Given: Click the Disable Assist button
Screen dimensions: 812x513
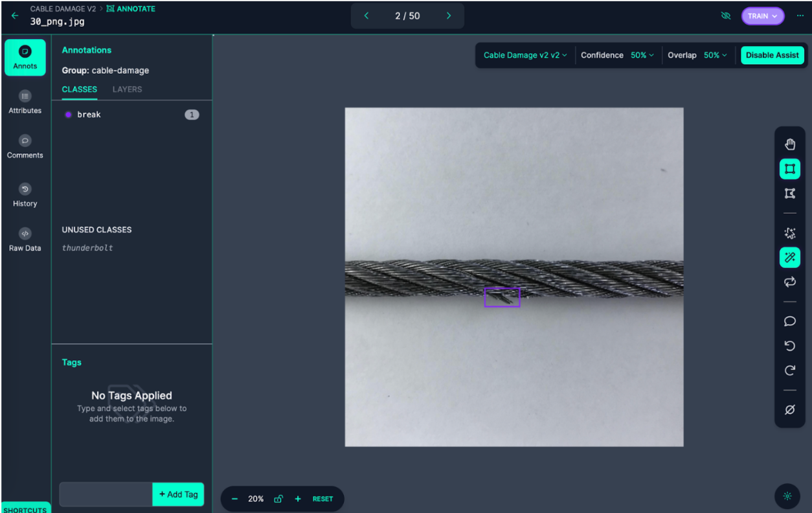Looking at the screenshot, I should (x=772, y=55).
